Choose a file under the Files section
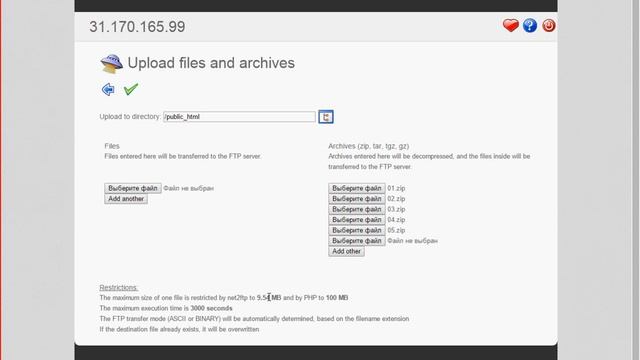The height and width of the screenshot is (360, 640). coord(133,188)
